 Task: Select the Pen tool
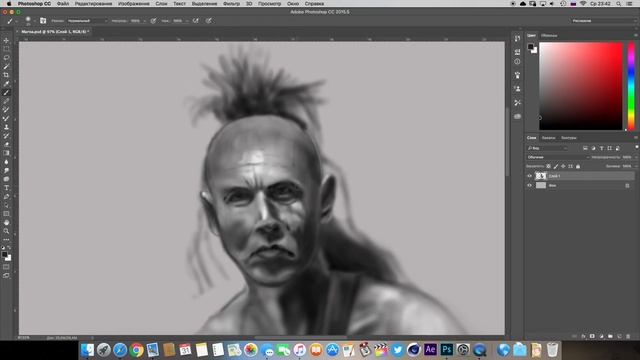point(6,197)
